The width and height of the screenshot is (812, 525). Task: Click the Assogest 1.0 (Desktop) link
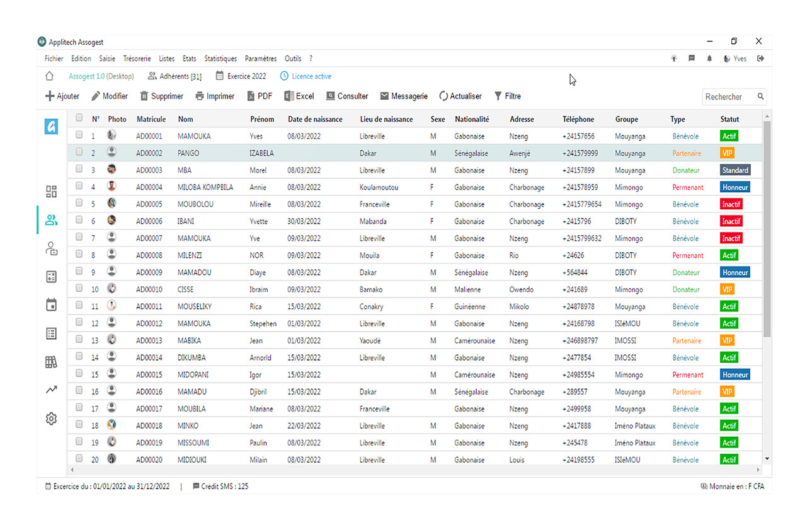pyautogui.click(x=101, y=76)
